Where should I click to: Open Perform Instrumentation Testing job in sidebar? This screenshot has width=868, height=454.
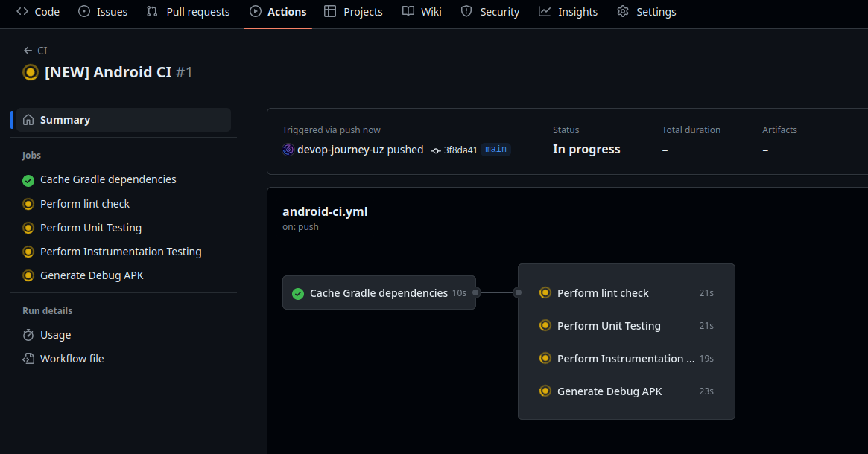[x=121, y=252]
